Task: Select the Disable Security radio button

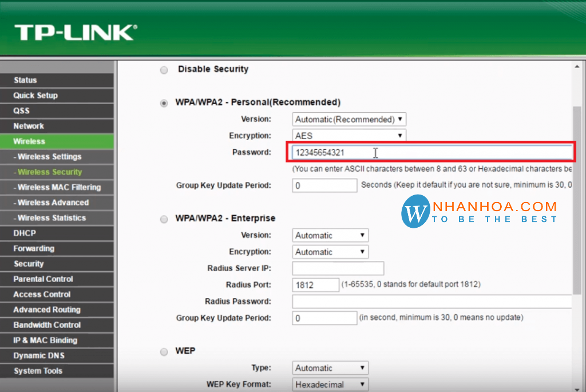Action: pos(164,69)
